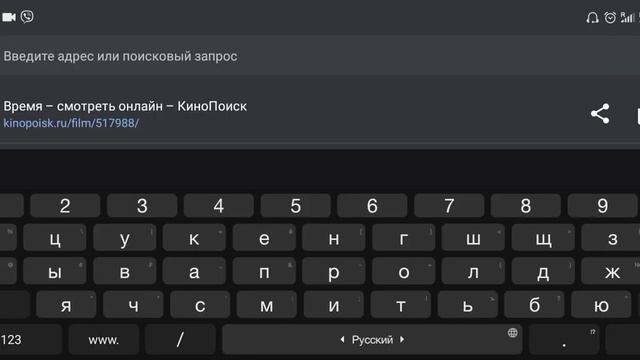The image size is (640, 360).
Task: Tap the video camera icon in status bar
Action: pos(9,17)
